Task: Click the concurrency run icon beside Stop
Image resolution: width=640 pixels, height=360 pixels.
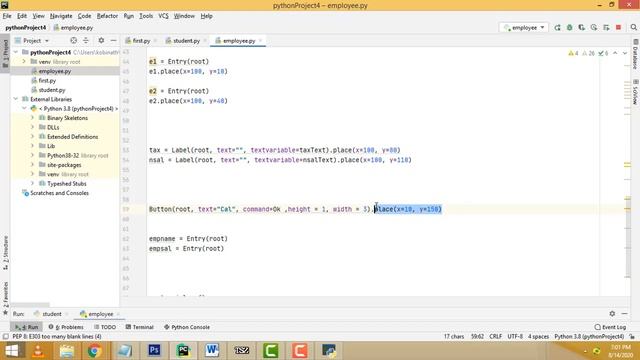Action: click(606, 27)
